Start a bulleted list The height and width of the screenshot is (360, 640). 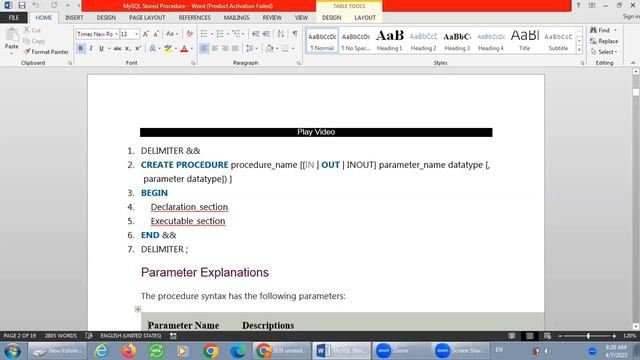204,34
